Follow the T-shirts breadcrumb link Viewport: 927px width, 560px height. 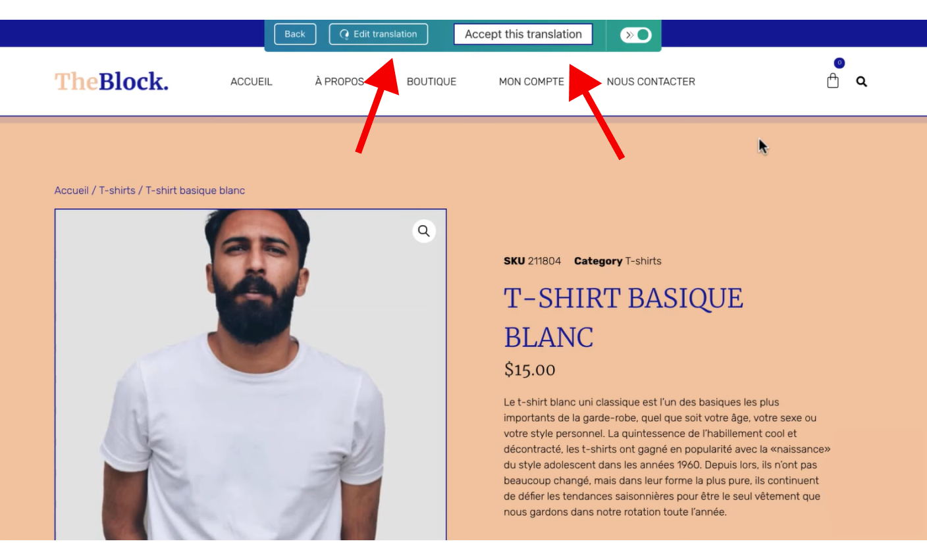coord(117,190)
